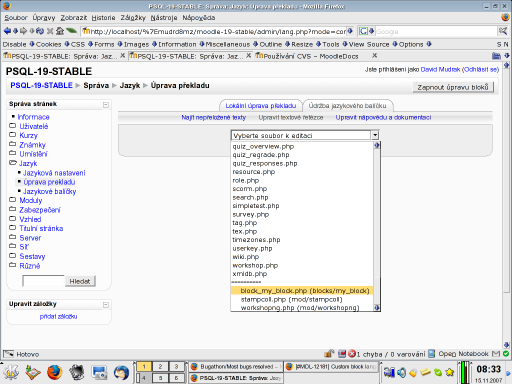Click the error indicator icon in status bar

point(352,354)
